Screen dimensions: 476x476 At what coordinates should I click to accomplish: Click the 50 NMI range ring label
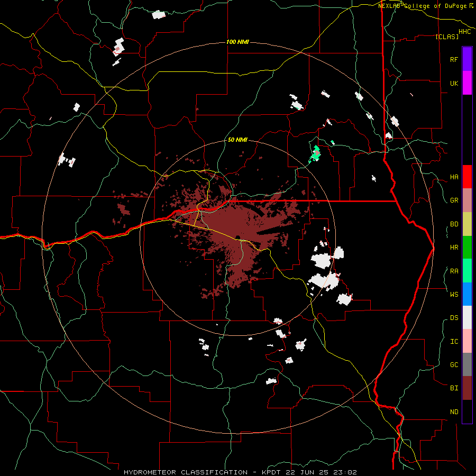pyautogui.click(x=237, y=140)
